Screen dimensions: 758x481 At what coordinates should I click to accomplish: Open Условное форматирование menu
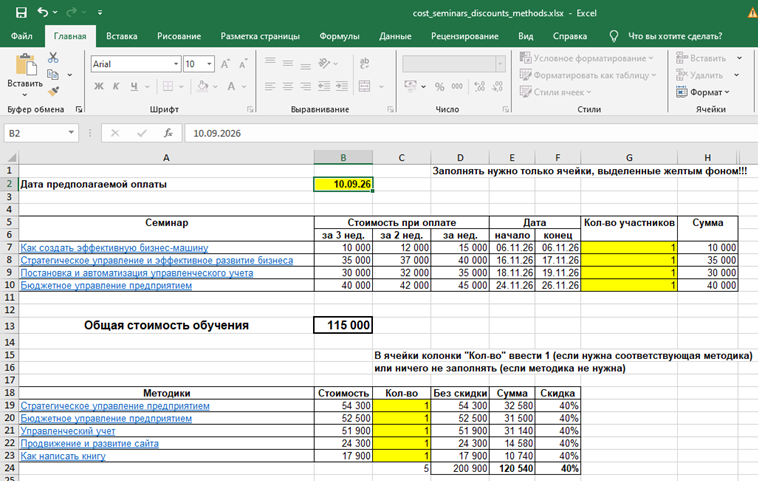(586, 58)
